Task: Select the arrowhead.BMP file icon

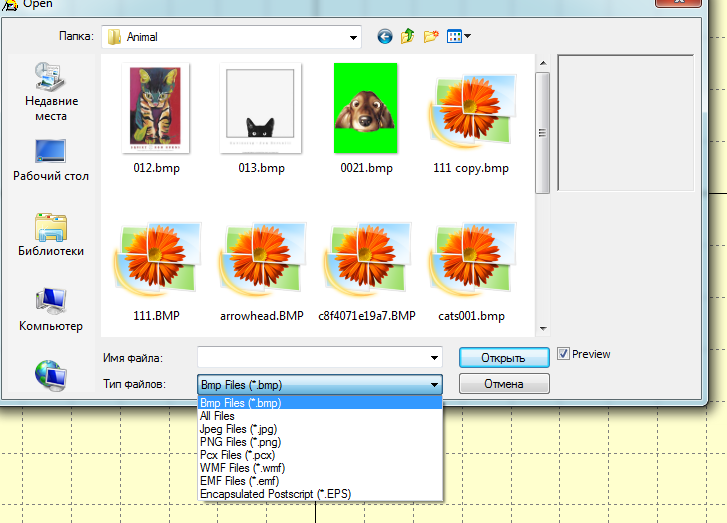Action: 262,260
